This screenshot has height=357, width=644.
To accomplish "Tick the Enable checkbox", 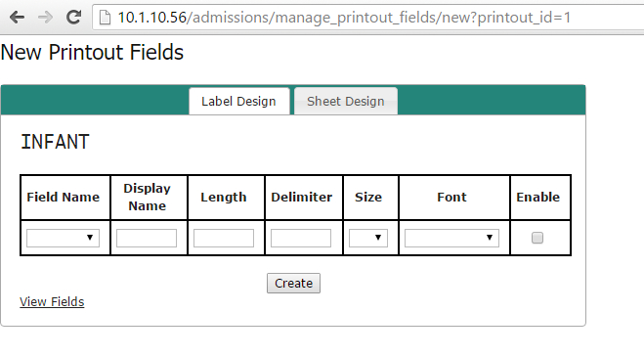I will [537, 238].
